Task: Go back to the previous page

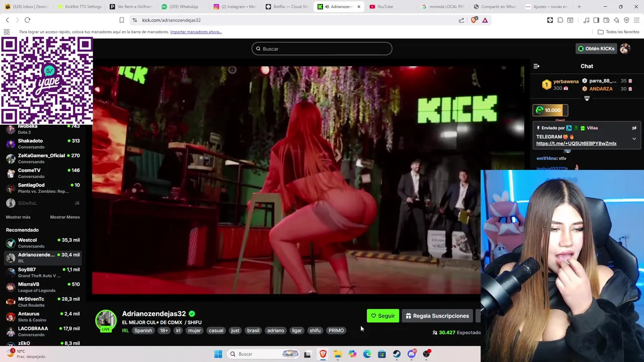Action: point(7,20)
